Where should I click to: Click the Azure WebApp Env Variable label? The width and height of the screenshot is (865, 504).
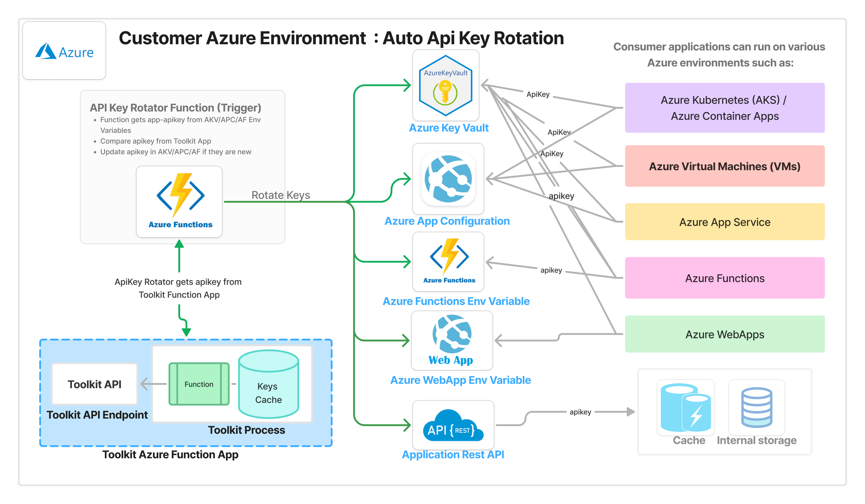460,380
